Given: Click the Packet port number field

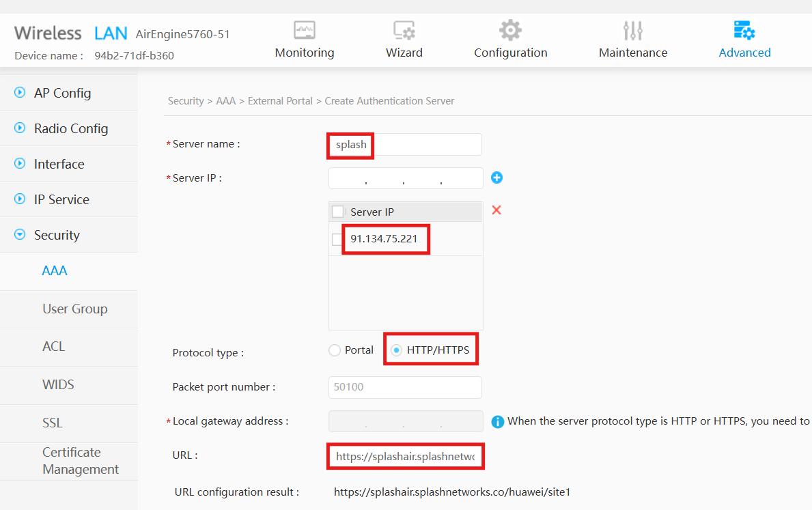Looking at the screenshot, I should (x=405, y=387).
